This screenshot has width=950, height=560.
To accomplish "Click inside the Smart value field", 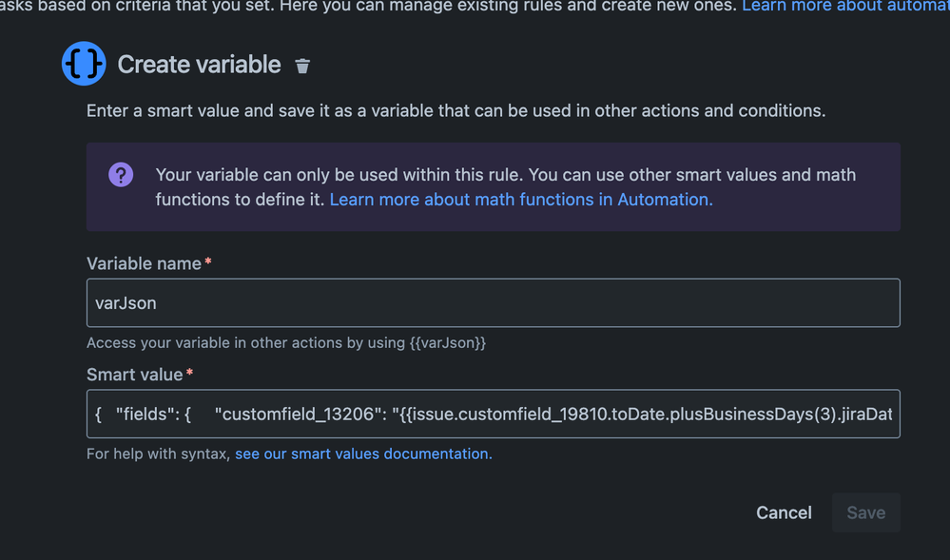I will pos(493,414).
